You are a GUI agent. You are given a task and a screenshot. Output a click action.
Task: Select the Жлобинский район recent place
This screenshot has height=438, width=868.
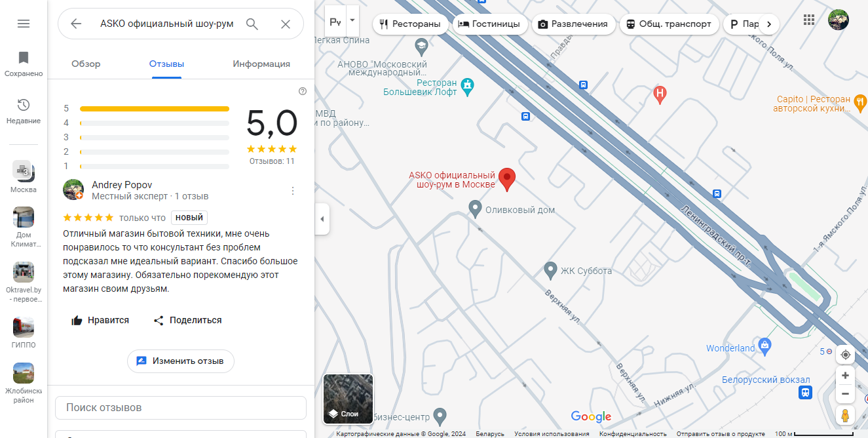point(24,383)
